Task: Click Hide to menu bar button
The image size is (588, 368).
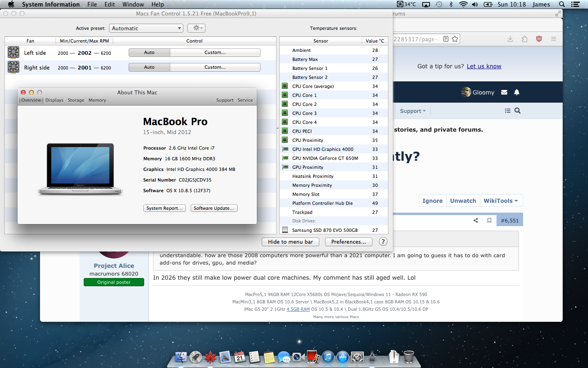Action: point(290,242)
